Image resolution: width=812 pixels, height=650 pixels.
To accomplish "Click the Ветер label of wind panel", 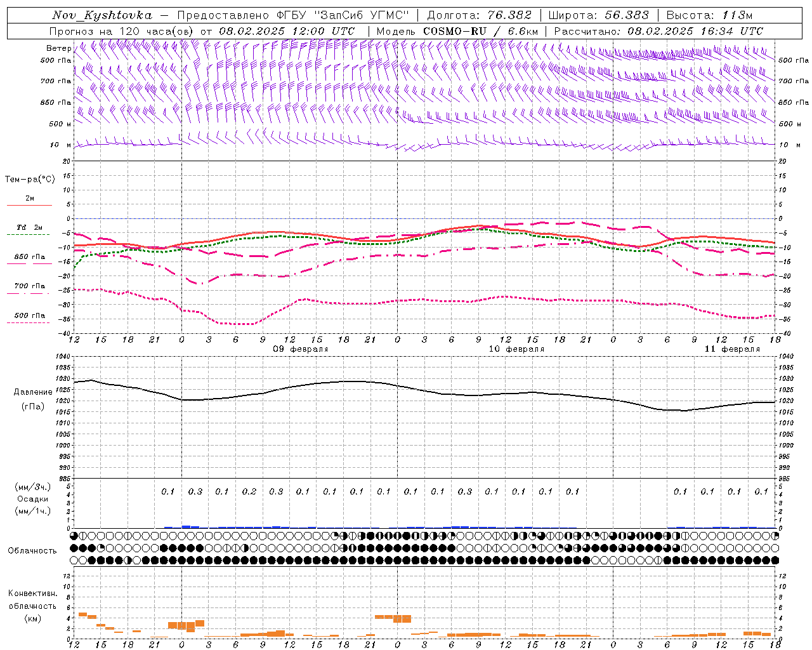I will pyautogui.click(x=58, y=48).
